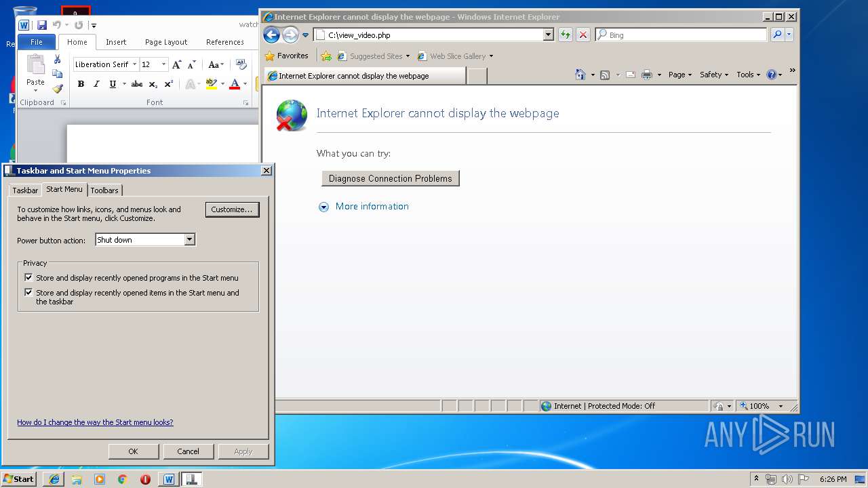
Task: Go back in Internet Explorer
Action: pos(271,35)
